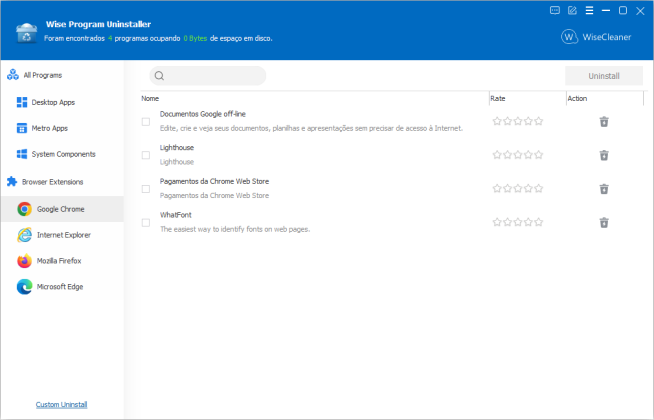Screen dimensions: 654x420
Task: Give Lighthouse a one-star rating
Action: pos(497,155)
